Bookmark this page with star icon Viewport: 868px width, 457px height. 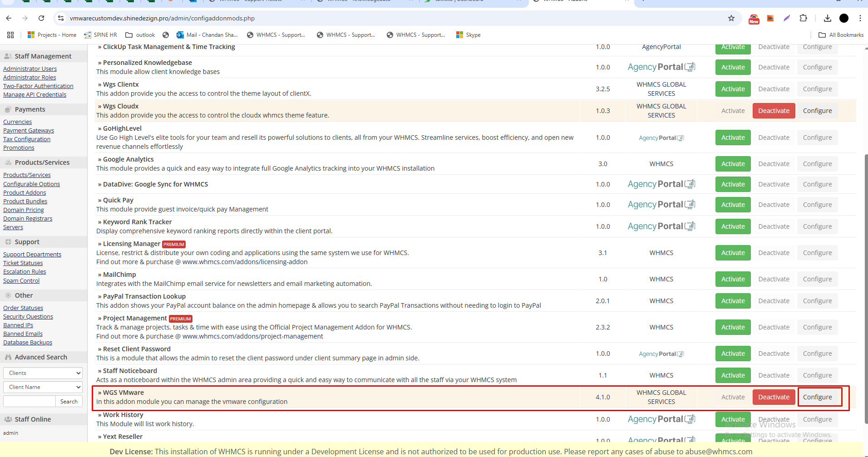tap(731, 18)
